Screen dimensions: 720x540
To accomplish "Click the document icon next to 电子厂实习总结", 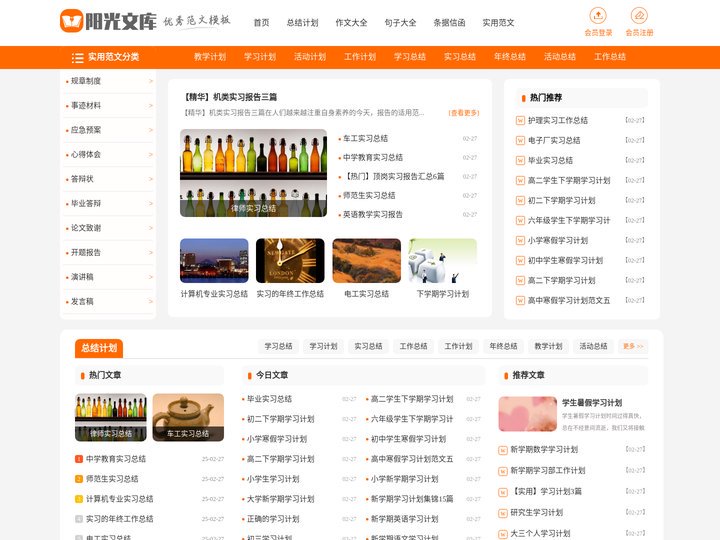I will pos(520,141).
